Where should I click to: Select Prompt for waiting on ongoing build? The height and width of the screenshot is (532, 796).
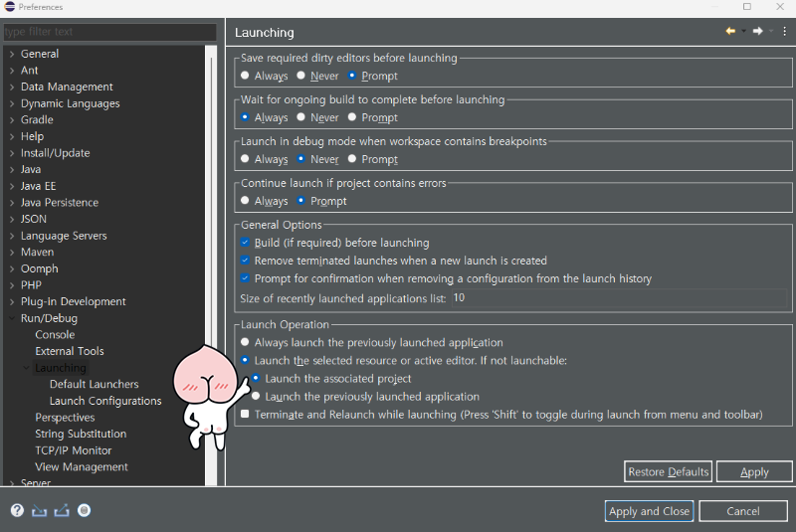pyautogui.click(x=352, y=117)
